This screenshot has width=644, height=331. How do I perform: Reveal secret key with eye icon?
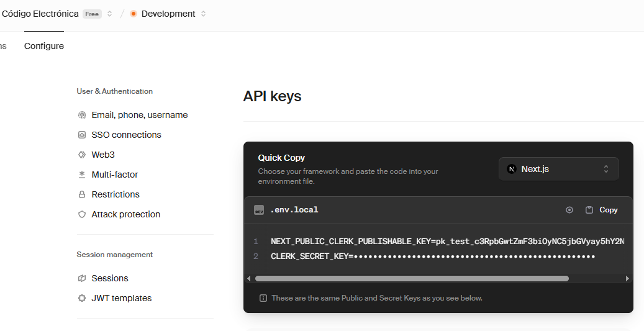coord(569,210)
